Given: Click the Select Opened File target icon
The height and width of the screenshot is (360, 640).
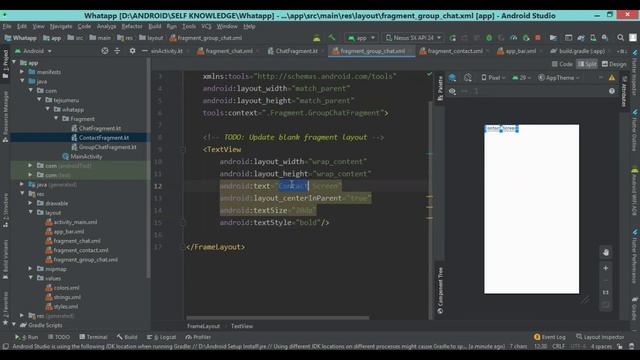Looking at the screenshot, I should (105, 51).
